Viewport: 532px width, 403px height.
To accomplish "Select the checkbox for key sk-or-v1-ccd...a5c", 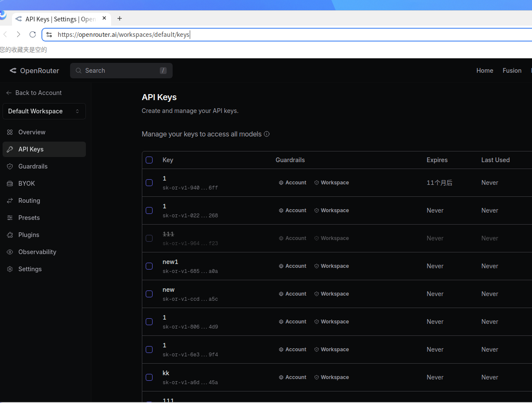I will [149, 294].
